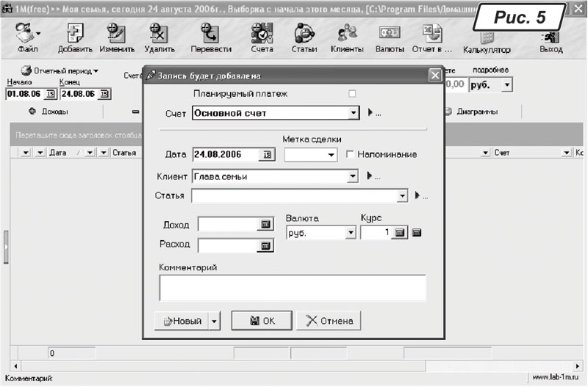Click the Комментарий text field
The width and height of the screenshot is (588, 387).
(292, 288)
